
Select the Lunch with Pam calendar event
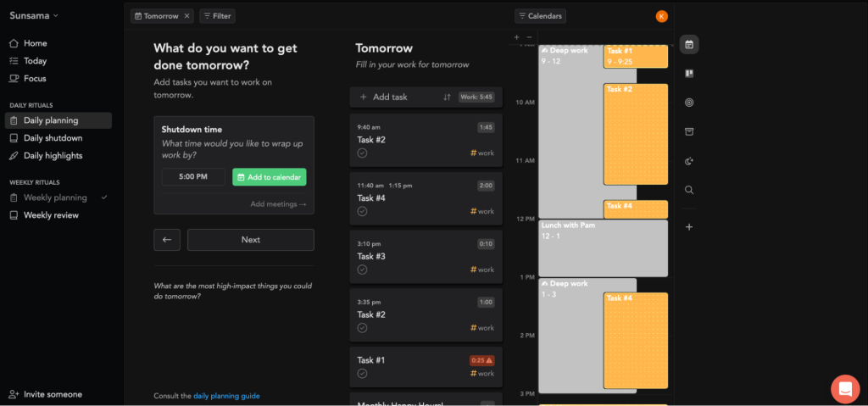603,247
